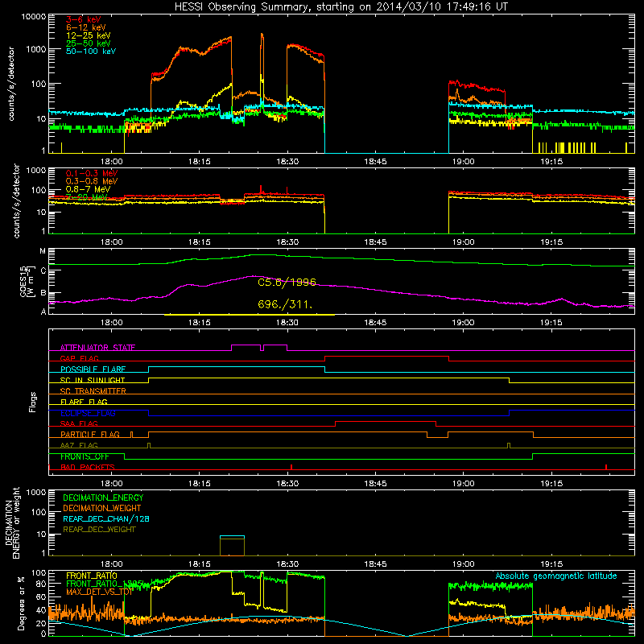Click the ATTENUATOR_STATE flag label

[x=97, y=348]
